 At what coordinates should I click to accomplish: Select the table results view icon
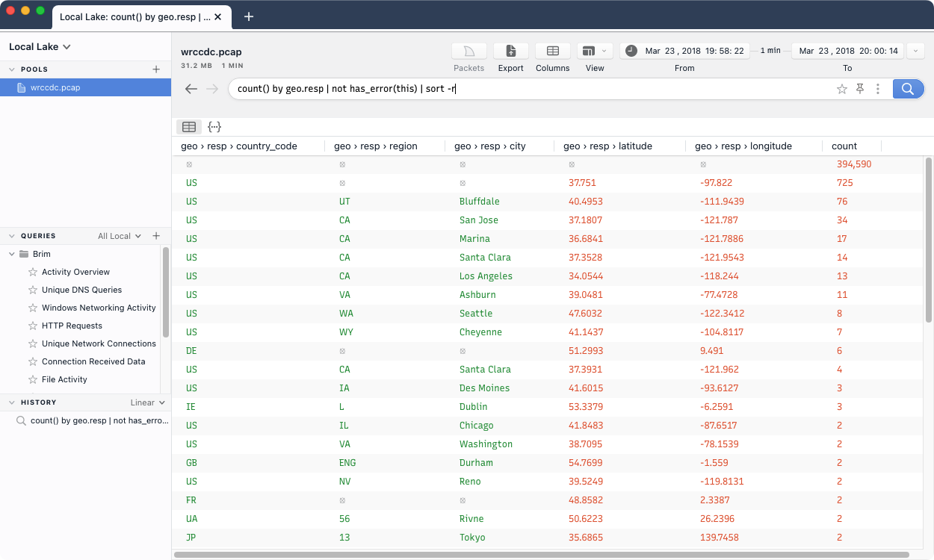[188, 126]
